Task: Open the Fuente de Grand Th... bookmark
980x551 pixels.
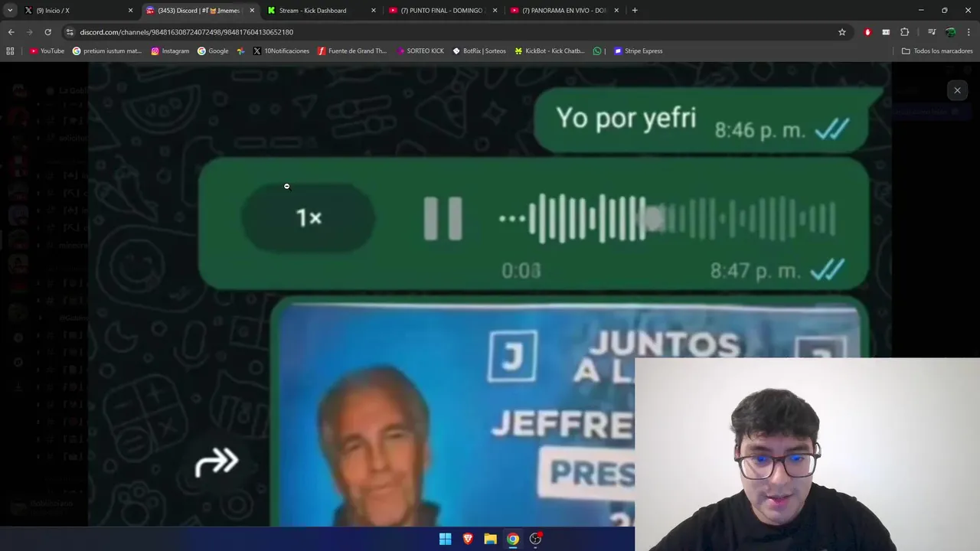Action: [x=352, y=51]
